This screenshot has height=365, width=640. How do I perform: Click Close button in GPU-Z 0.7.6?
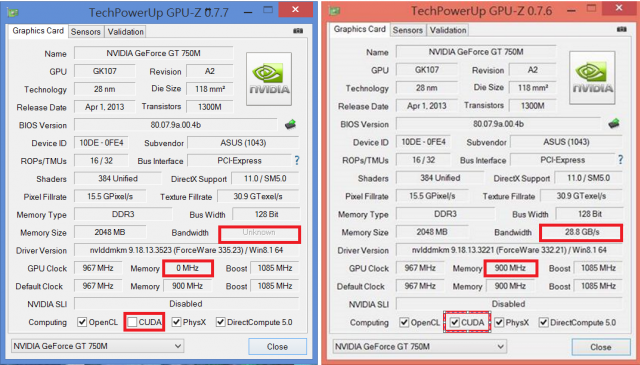click(601, 347)
